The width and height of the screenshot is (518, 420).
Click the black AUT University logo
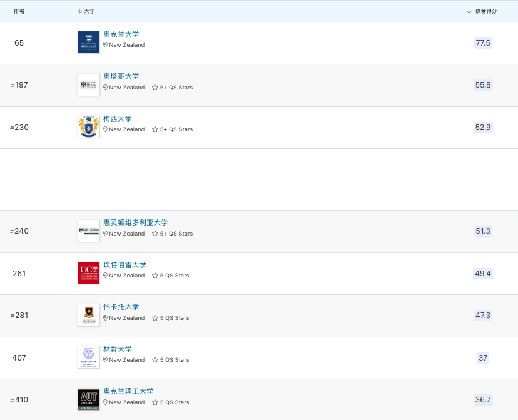coord(88,399)
